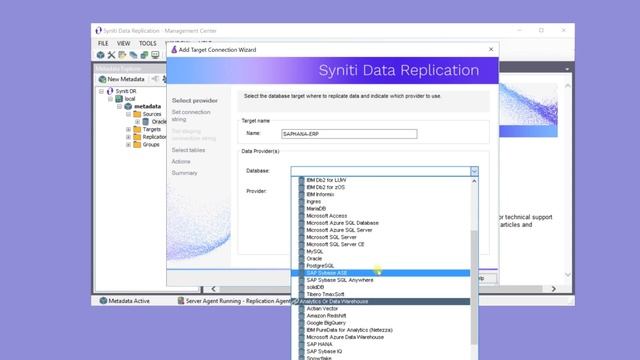Screen dimensions: 640x360
Task: Select the local tree item
Action: [130, 99]
